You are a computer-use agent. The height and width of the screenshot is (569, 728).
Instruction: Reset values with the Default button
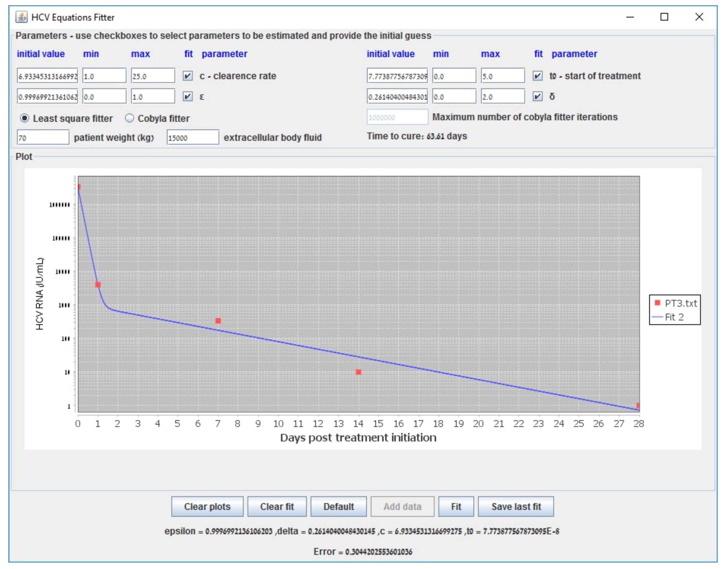point(338,507)
